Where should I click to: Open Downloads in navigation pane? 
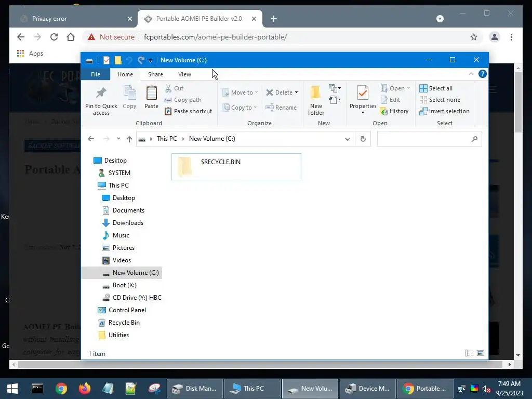pyautogui.click(x=123, y=223)
